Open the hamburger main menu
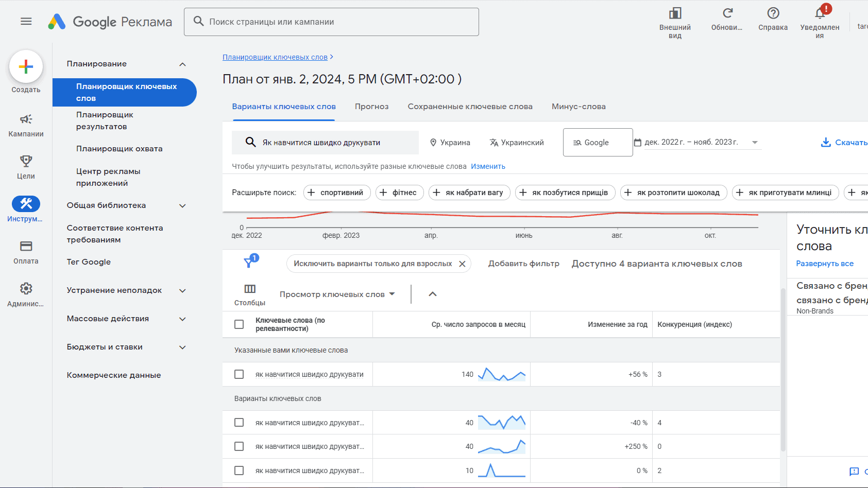Viewport: 868px width, 488px height. coord(26,22)
